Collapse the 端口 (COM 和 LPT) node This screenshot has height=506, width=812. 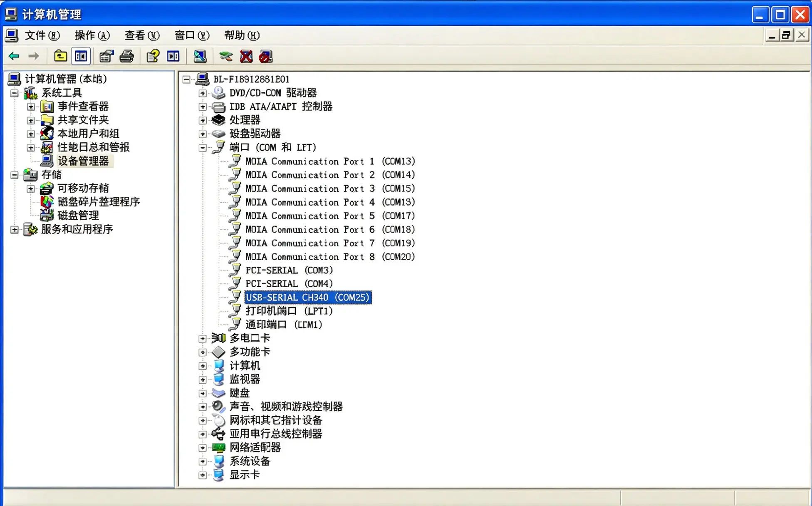pos(203,148)
